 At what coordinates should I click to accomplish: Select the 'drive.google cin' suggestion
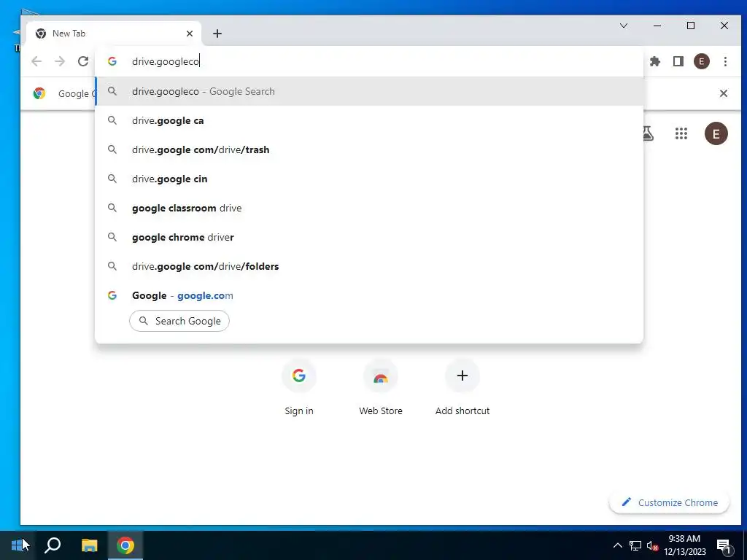coord(369,179)
